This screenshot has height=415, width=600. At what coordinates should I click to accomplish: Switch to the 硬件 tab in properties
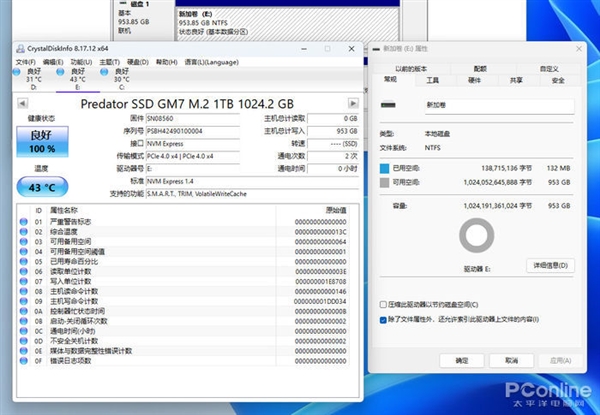pyautogui.click(x=474, y=80)
